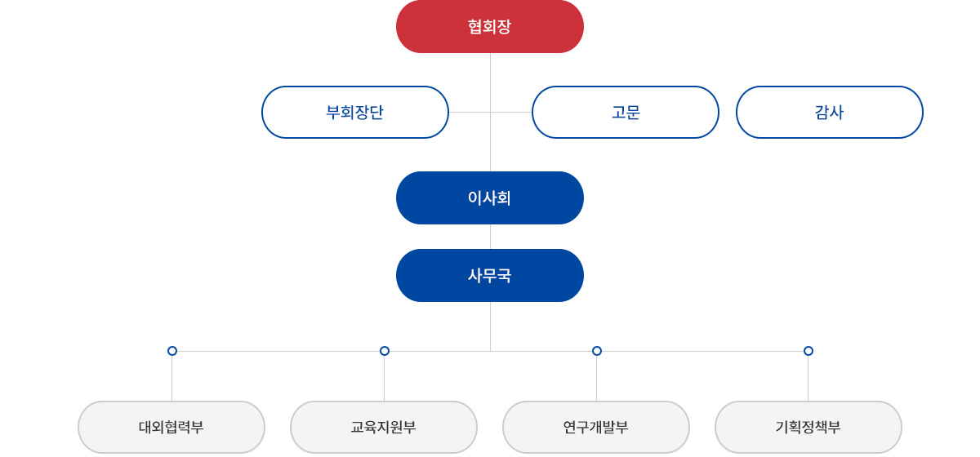Click the vertical line directly above 연구개발부 box
Screen dimensions: 980x457
click(596, 379)
